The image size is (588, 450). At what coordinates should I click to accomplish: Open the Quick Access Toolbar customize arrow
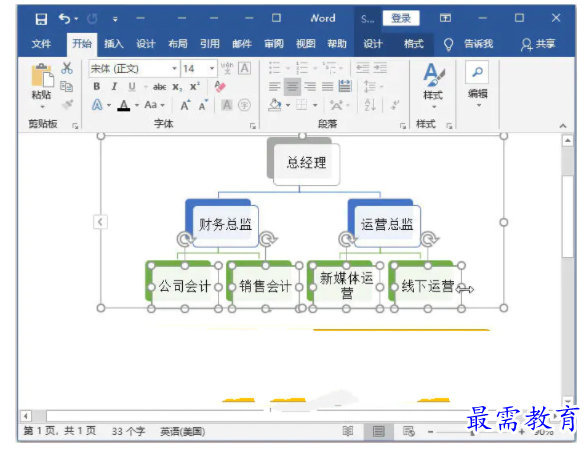(x=115, y=19)
